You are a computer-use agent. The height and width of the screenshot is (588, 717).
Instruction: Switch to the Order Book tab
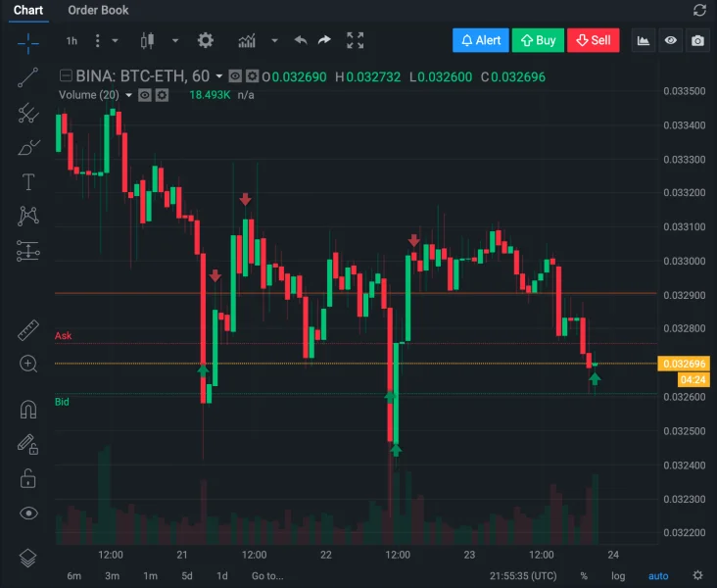click(98, 10)
